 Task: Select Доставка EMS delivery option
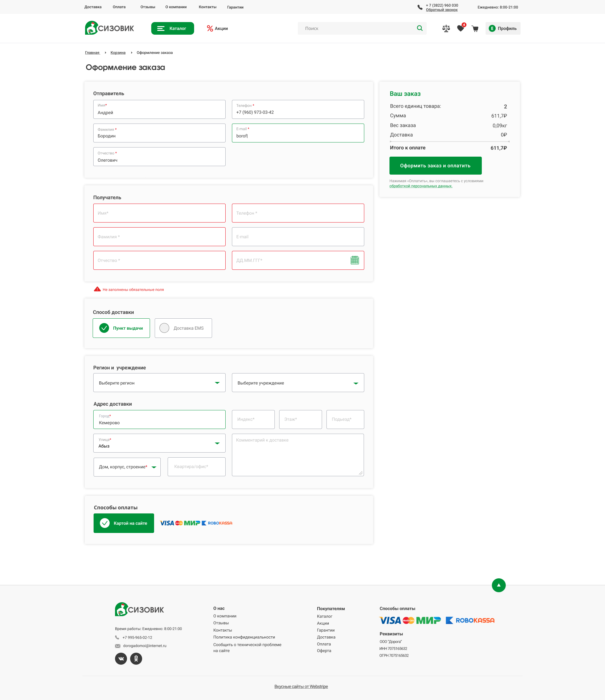(183, 328)
